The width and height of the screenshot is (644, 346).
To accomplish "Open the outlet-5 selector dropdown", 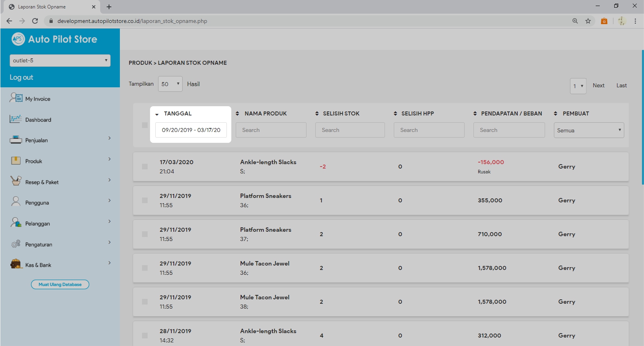I will [x=60, y=60].
